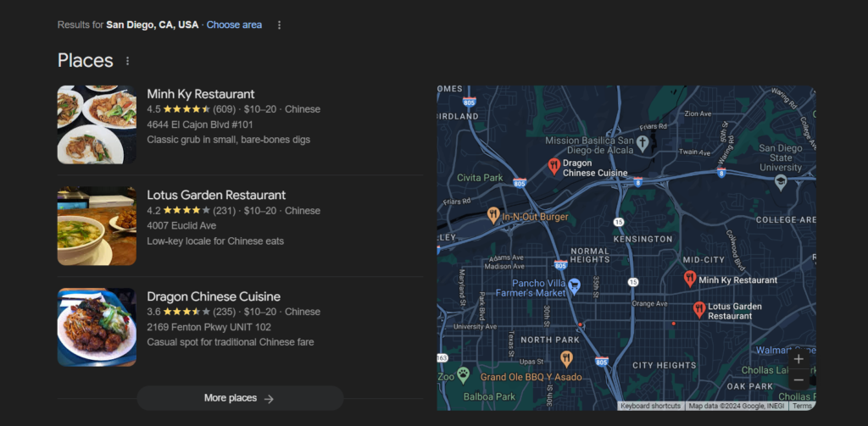Click the Minh Ky Restaurant map pin
The height and width of the screenshot is (426, 868).
coord(690,279)
